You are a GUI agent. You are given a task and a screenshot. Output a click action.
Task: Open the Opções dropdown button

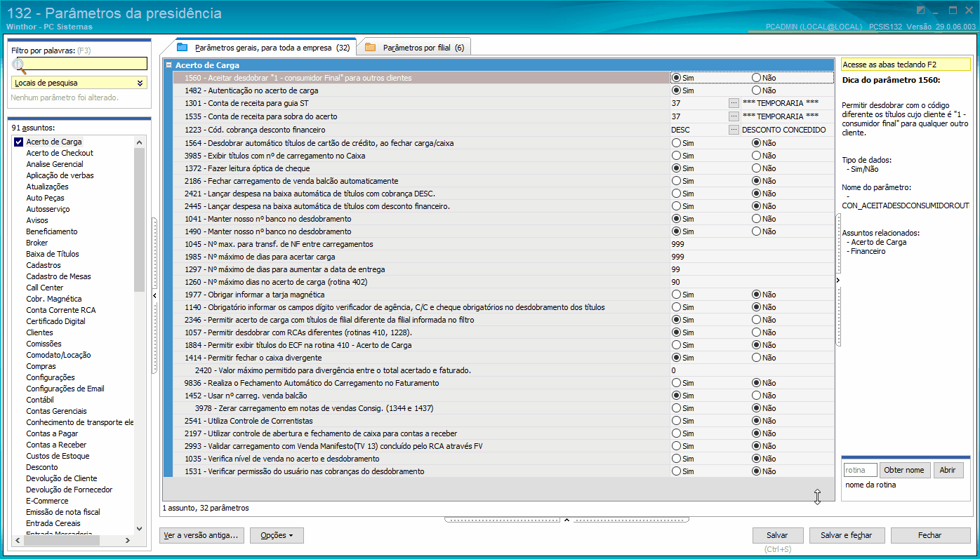pyautogui.click(x=277, y=535)
